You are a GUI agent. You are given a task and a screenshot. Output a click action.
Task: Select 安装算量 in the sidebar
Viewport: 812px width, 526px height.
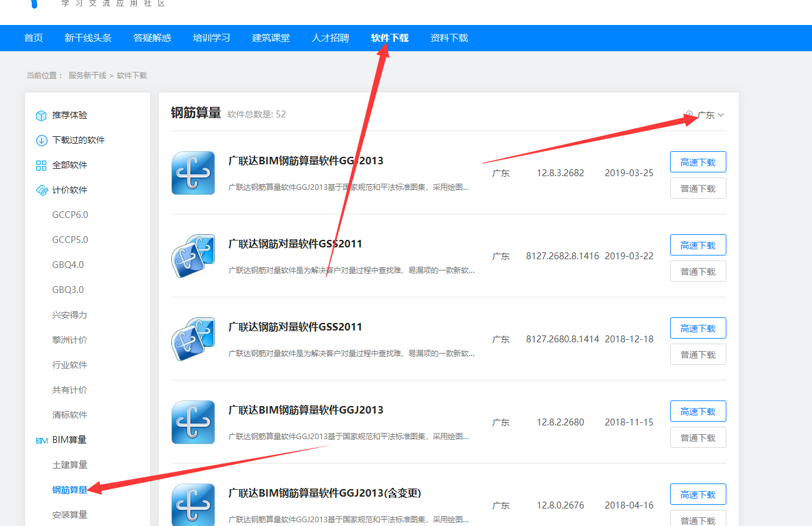(x=70, y=515)
